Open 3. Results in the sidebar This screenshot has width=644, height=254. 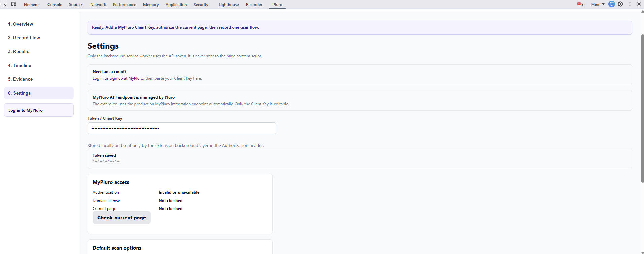pos(39,52)
